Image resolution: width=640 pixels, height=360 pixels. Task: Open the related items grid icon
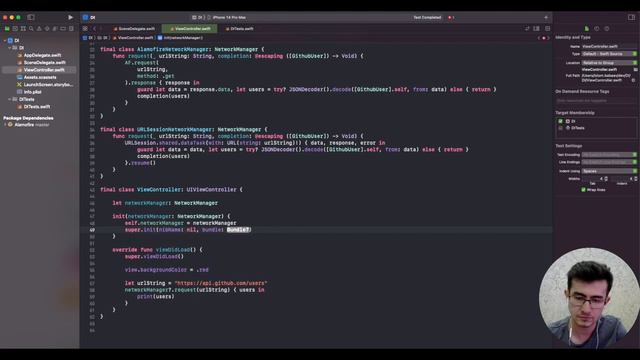[x=85, y=29]
